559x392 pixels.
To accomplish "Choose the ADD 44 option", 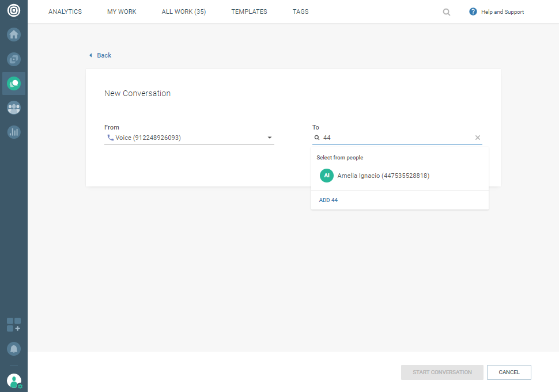I will tap(328, 200).
